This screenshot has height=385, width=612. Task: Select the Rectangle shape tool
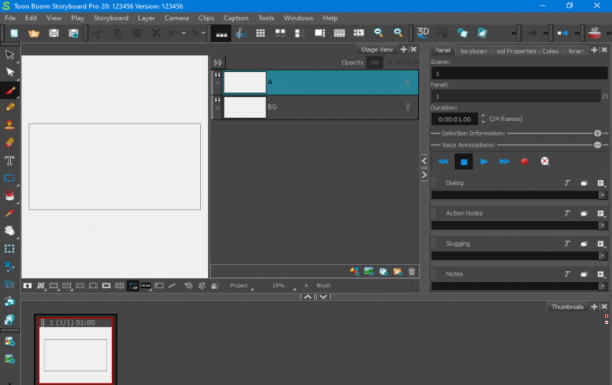pyautogui.click(x=10, y=178)
